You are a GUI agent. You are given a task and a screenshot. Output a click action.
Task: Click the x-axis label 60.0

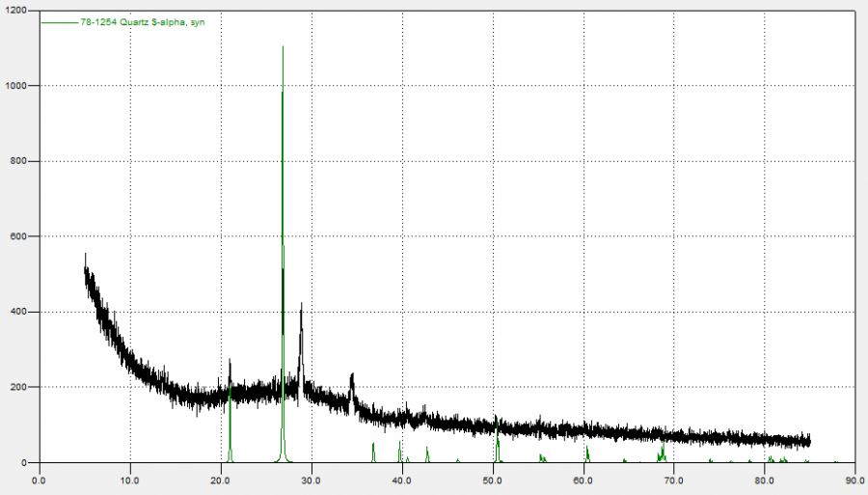coord(583,481)
